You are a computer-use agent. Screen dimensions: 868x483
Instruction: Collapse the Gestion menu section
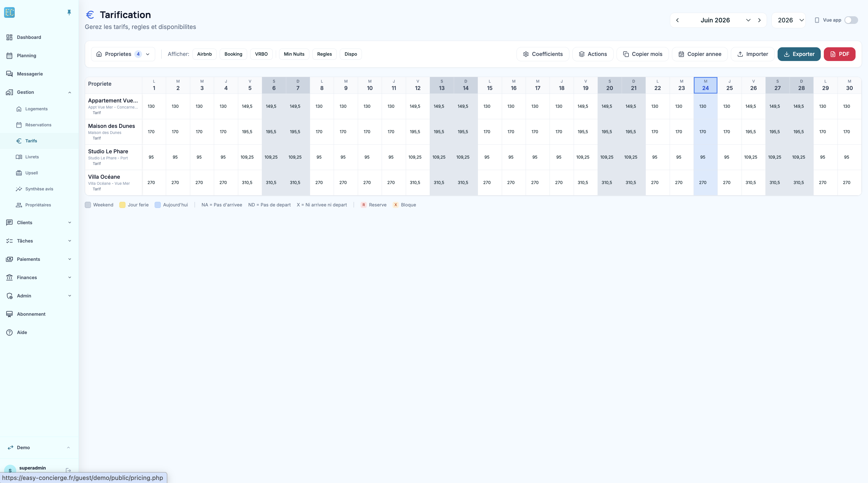70,93
